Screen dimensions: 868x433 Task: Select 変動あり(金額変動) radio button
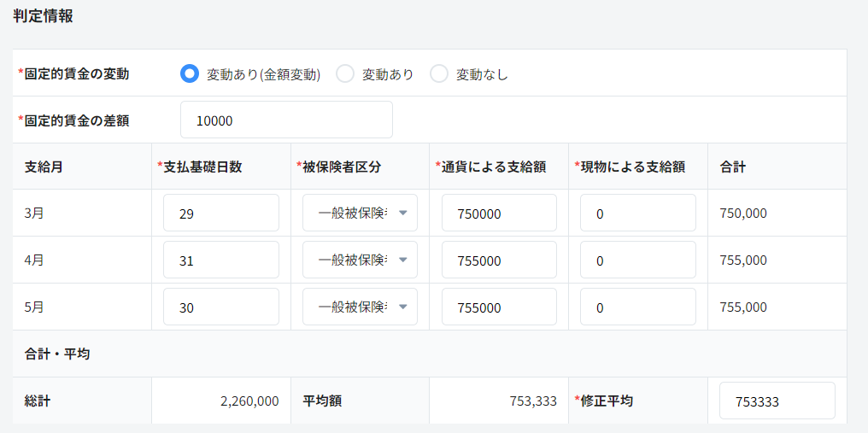coord(190,74)
